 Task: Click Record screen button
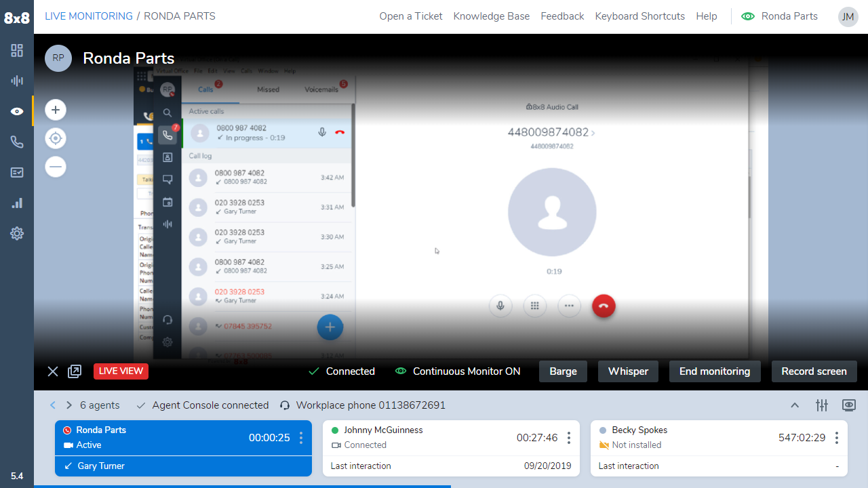point(814,371)
